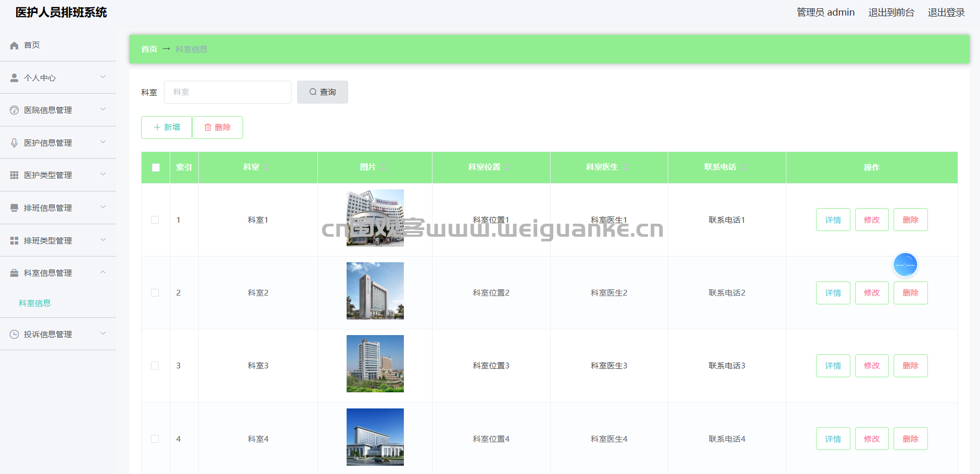Expand the 医护信息管理 chevron
Viewport: 980px width, 474px height.
pos(103,142)
